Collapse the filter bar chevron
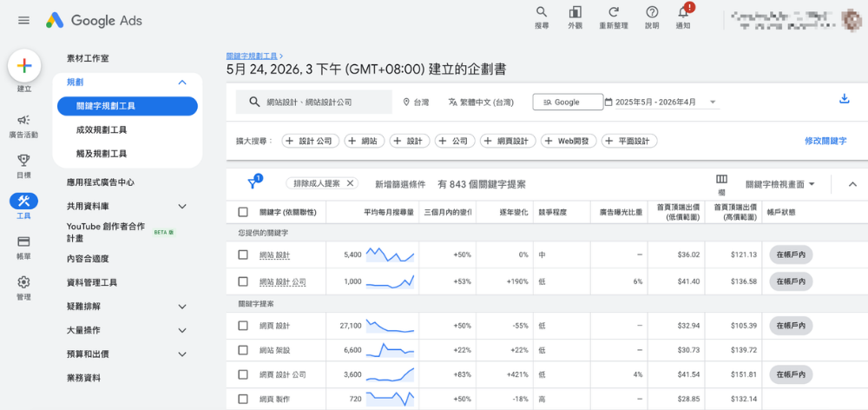The height and width of the screenshot is (410, 868). pyautogui.click(x=852, y=184)
